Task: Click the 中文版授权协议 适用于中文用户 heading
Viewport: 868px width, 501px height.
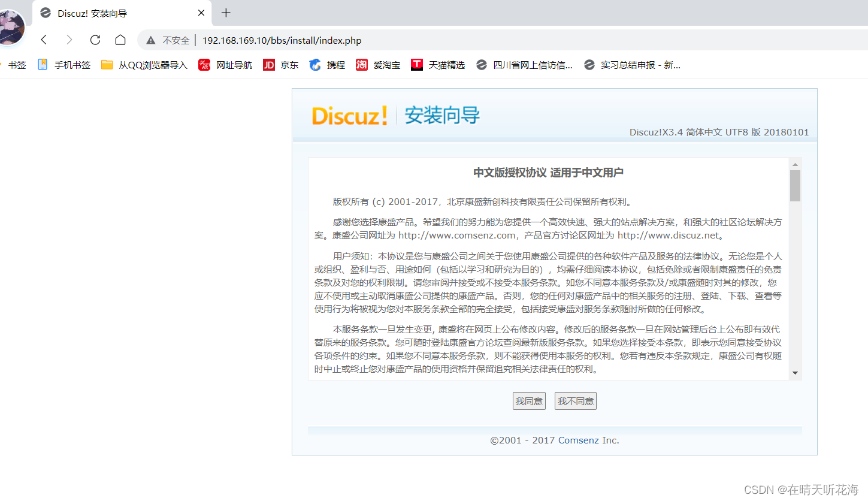Action: pos(548,173)
